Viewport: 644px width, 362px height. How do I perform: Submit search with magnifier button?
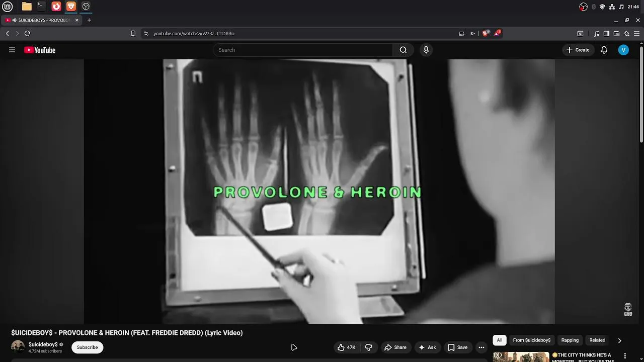coord(403,50)
